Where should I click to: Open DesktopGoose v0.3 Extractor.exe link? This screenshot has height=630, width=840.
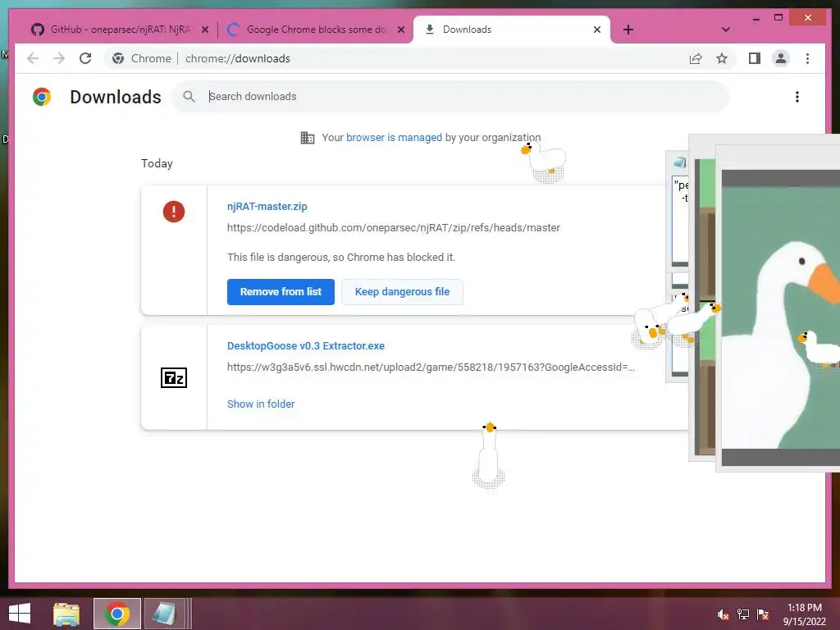click(306, 346)
